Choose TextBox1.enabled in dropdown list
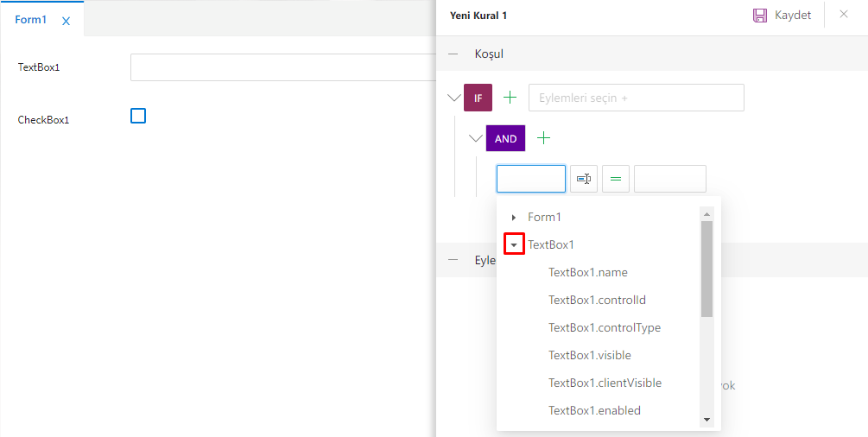Screen dimensions: 868x437 tap(594, 410)
